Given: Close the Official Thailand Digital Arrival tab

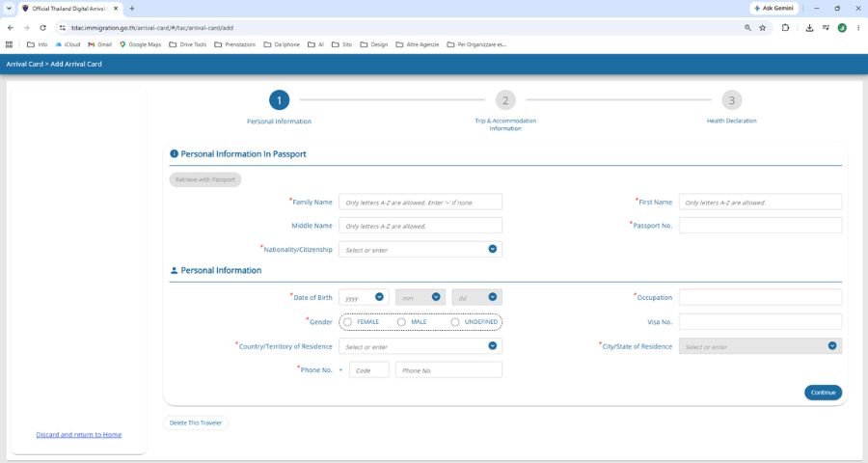Looking at the screenshot, I should point(116,9).
